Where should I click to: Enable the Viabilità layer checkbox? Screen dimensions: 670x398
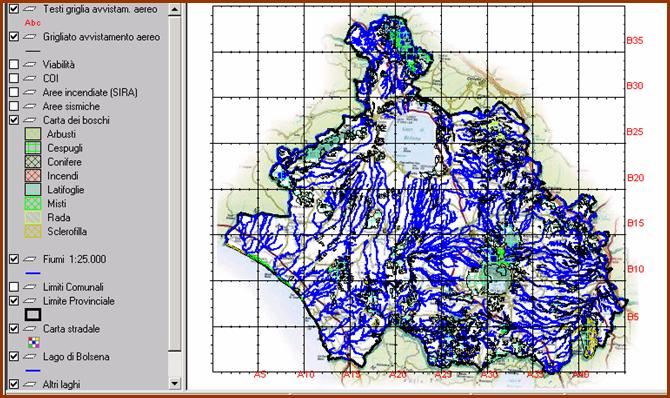(14, 65)
